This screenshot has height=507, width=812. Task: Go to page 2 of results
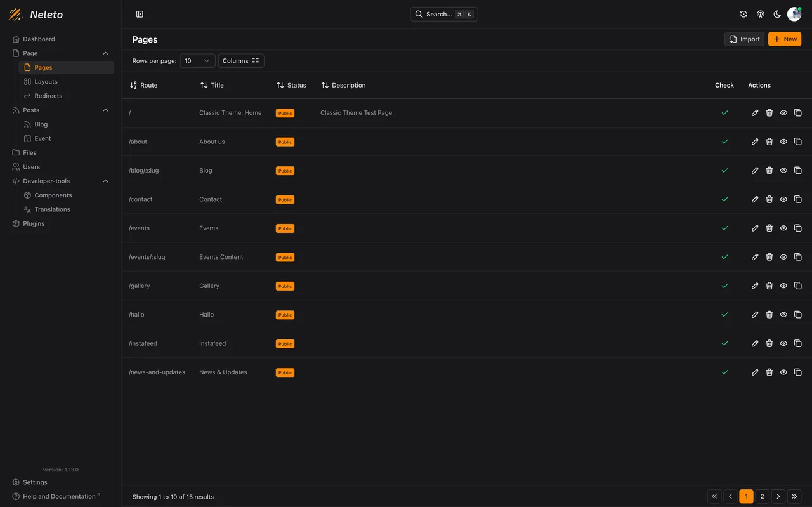(x=762, y=496)
